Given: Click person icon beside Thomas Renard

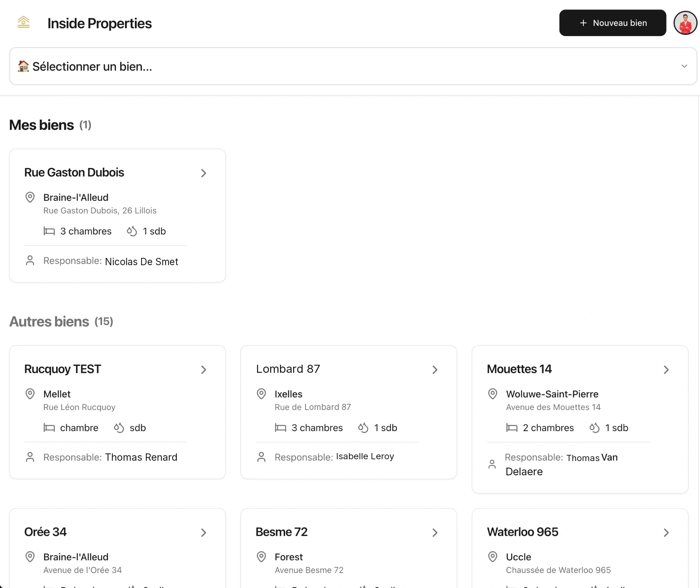Looking at the screenshot, I should 30,457.
